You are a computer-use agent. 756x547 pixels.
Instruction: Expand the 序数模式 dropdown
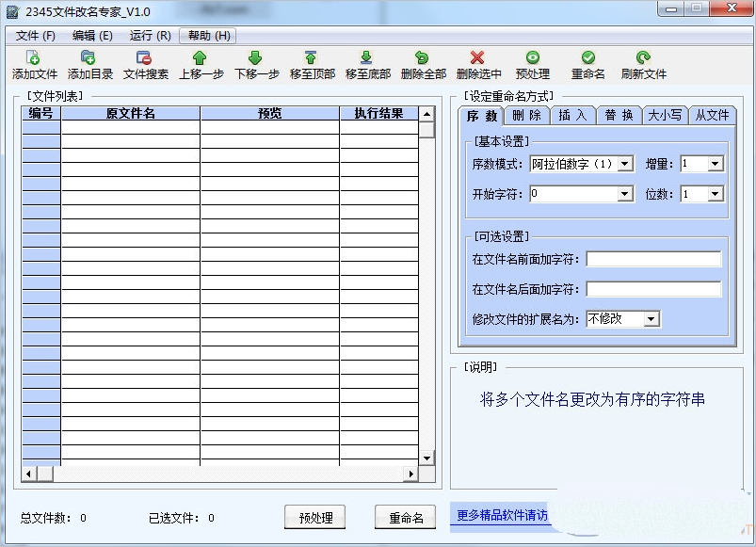(x=625, y=164)
